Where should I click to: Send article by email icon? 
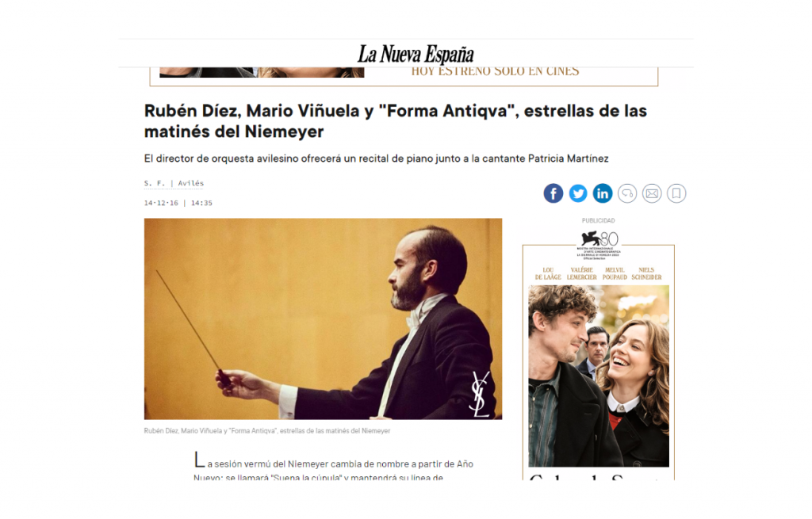click(x=652, y=193)
